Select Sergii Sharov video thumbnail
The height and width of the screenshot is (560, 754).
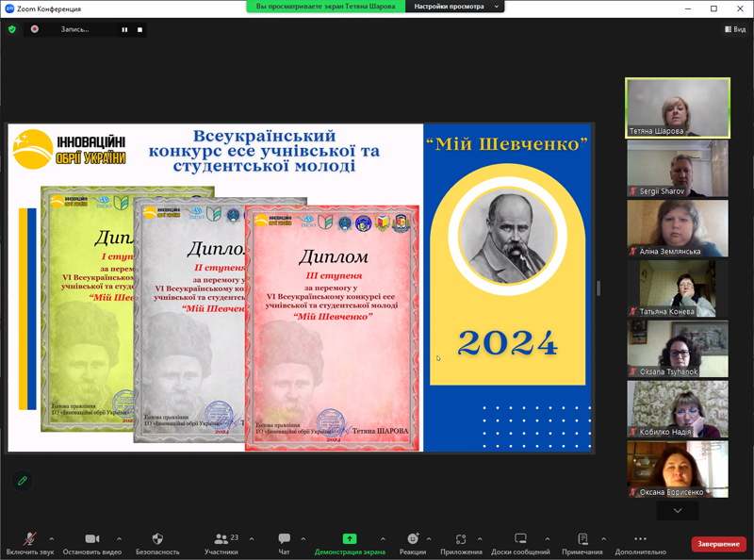[678, 169]
